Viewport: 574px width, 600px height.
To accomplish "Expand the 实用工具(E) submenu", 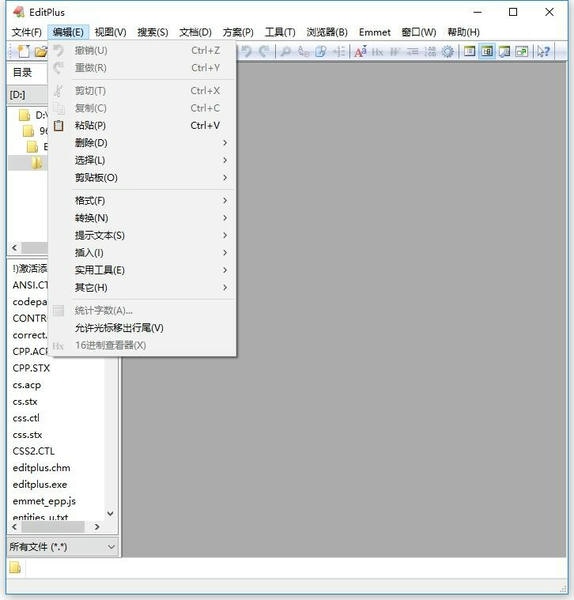I will pyautogui.click(x=142, y=270).
